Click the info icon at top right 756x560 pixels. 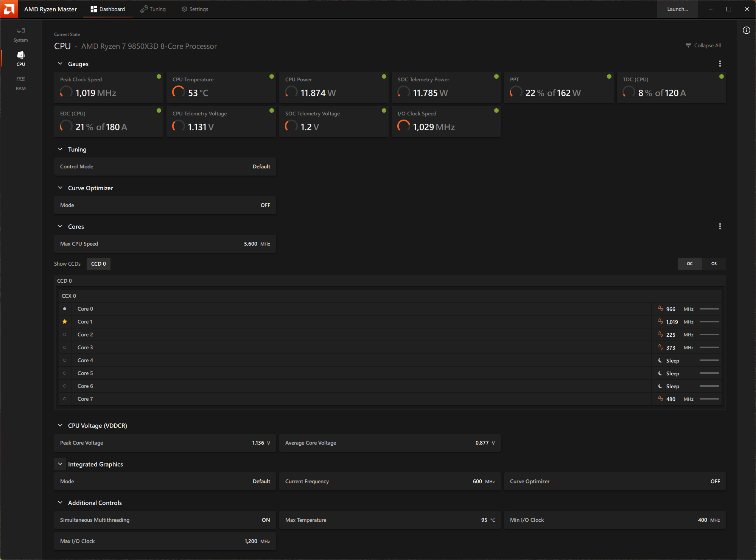pyautogui.click(x=746, y=30)
